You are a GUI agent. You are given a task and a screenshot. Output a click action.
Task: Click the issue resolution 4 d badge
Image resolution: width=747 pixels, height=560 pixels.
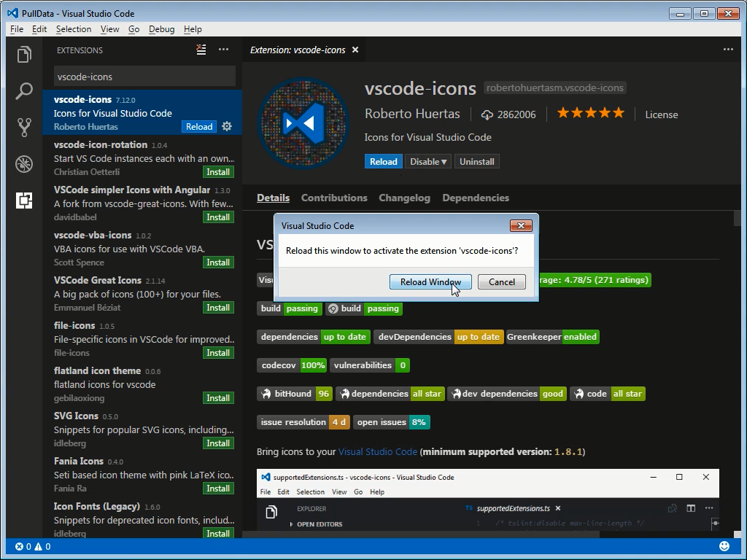(x=303, y=422)
